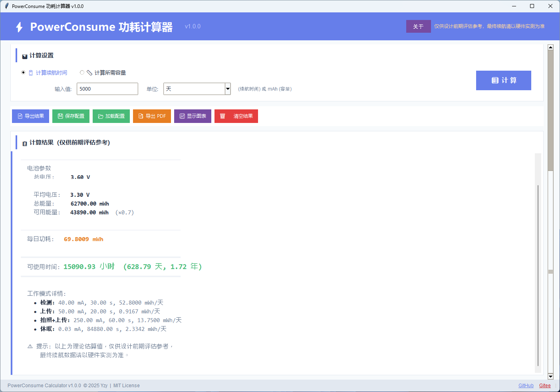The width and height of the screenshot is (560, 392).
Task: Click the floppy disk icon in 保存配置
Action: tap(60, 116)
